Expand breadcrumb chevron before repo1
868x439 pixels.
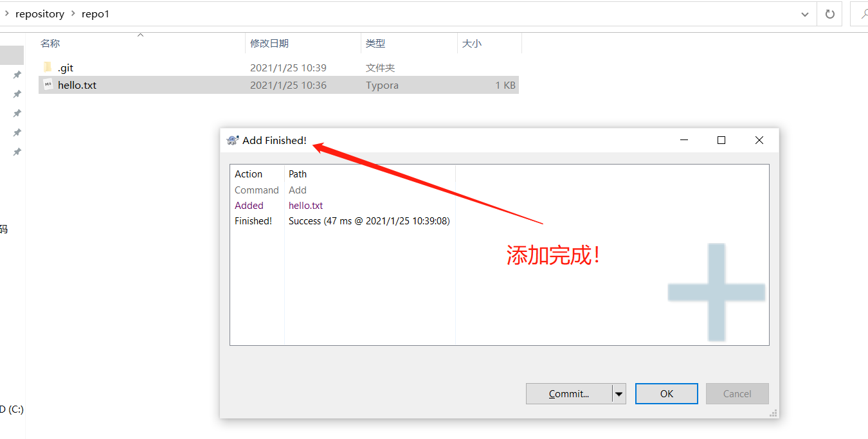click(73, 13)
